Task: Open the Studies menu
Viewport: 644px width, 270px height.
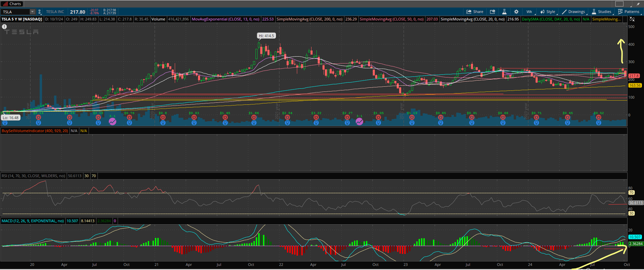Action: click(x=602, y=12)
